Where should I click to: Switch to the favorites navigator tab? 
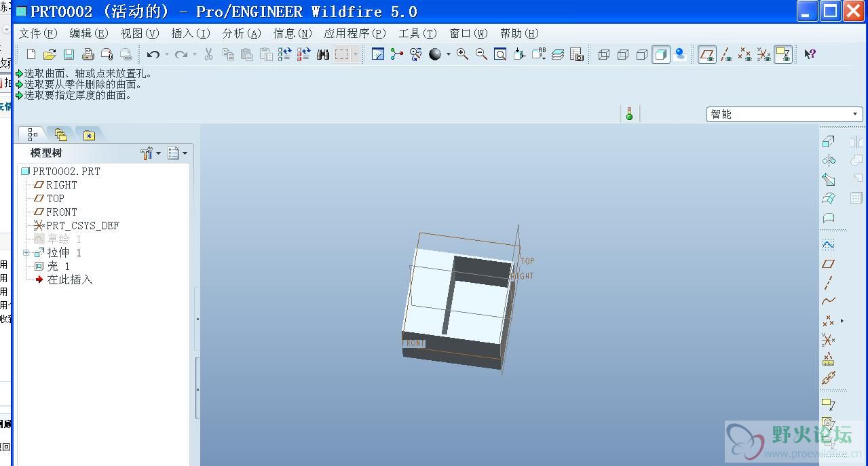(x=89, y=134)
